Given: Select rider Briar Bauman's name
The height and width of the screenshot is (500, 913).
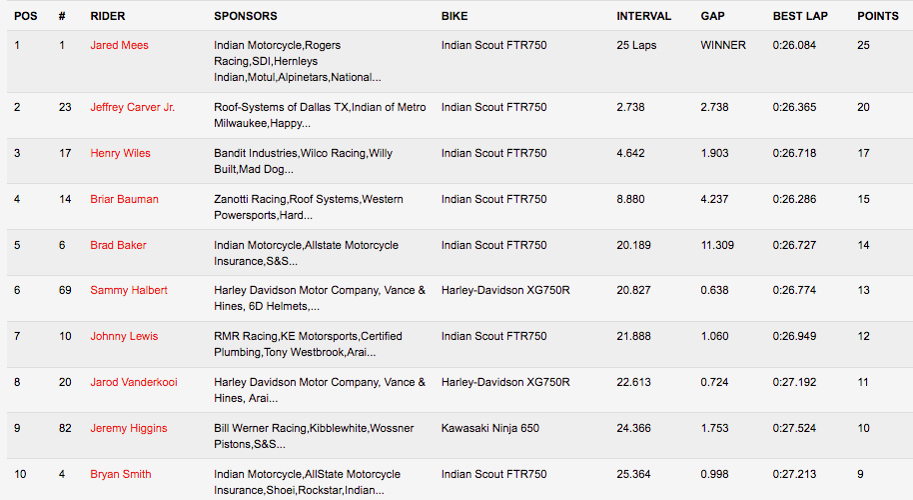Looking at the screenshot, I should click(124, 199).
